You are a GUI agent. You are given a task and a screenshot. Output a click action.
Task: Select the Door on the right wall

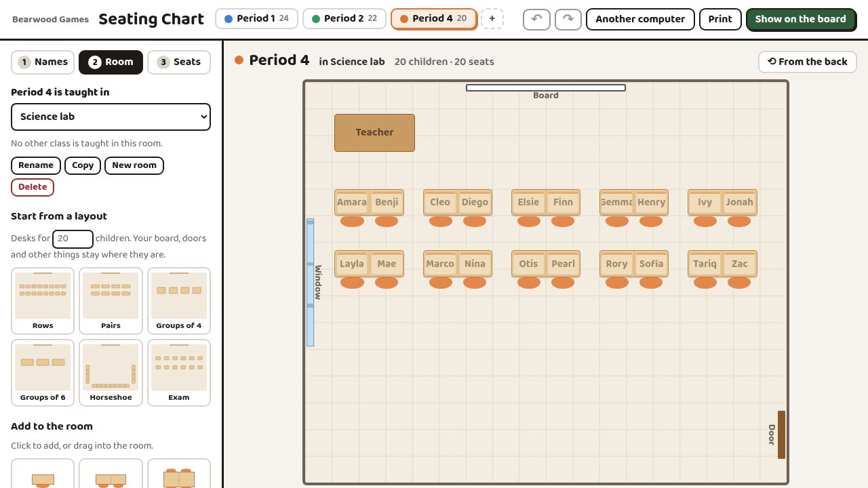coord(781,434)
